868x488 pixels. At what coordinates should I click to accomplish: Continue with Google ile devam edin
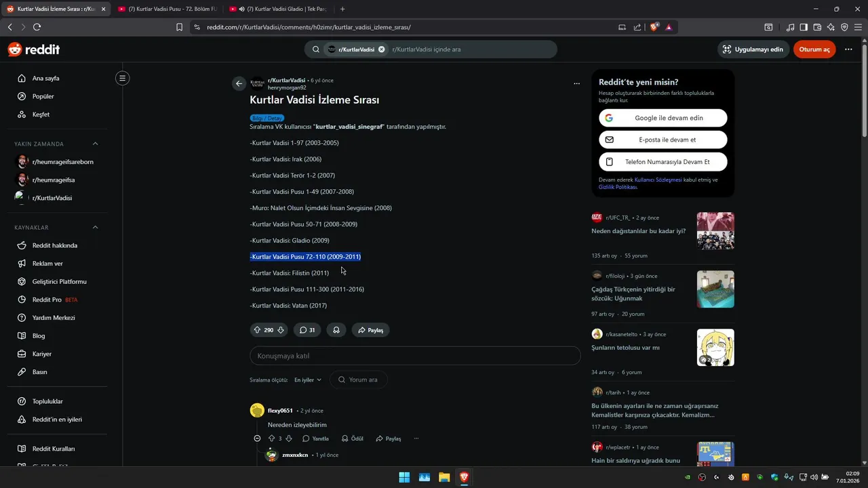click(x=663, y=118)
